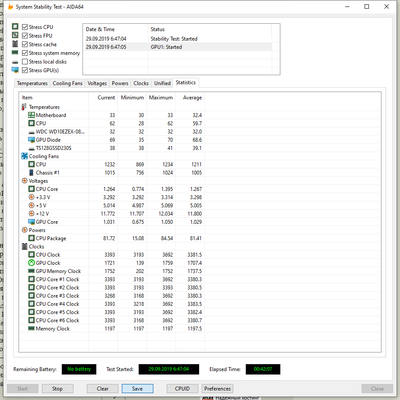Screen dimensions: 400x400
Task: Click the Motherboard row icon
Action: (31, 115)
